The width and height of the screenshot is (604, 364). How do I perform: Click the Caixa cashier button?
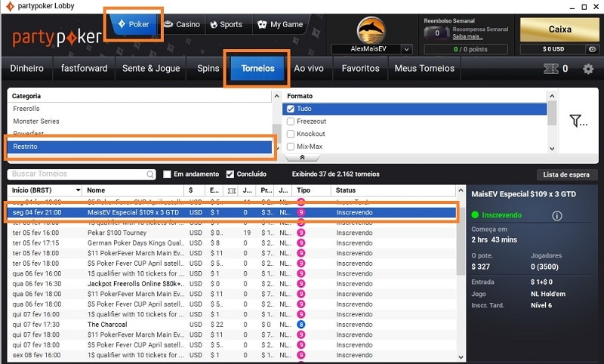559,29
